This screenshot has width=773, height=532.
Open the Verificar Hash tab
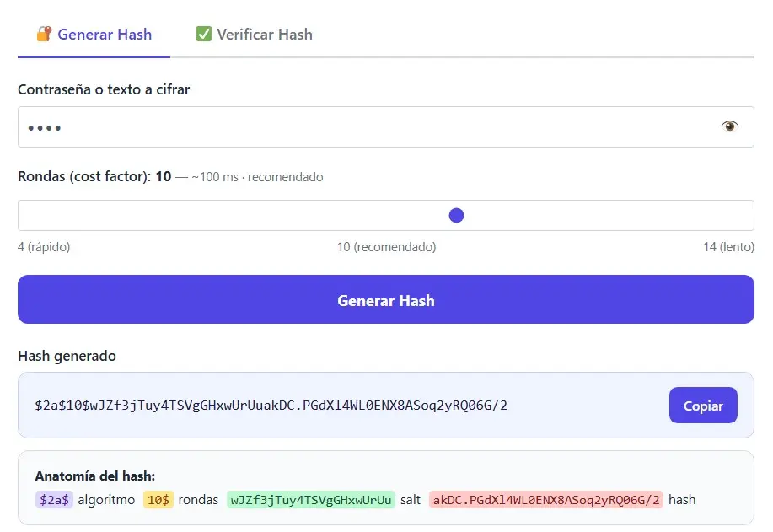click(255, 34)
